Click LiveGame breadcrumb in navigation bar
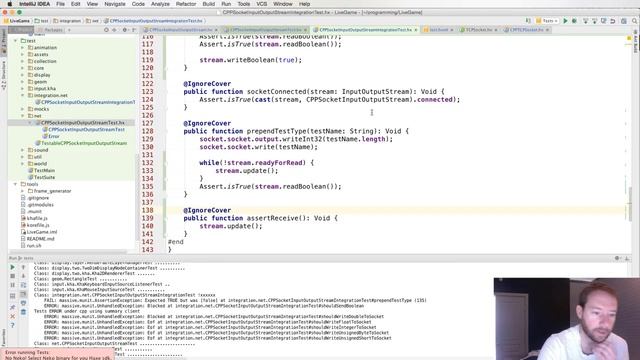Viewport: 640px width, 360px height. [x=17, y=21]
